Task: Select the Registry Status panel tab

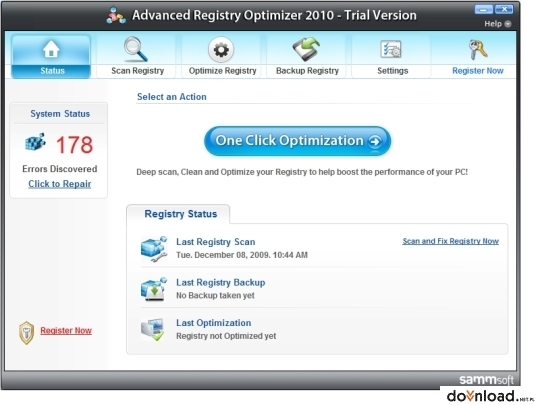Action: coord(178,214)
